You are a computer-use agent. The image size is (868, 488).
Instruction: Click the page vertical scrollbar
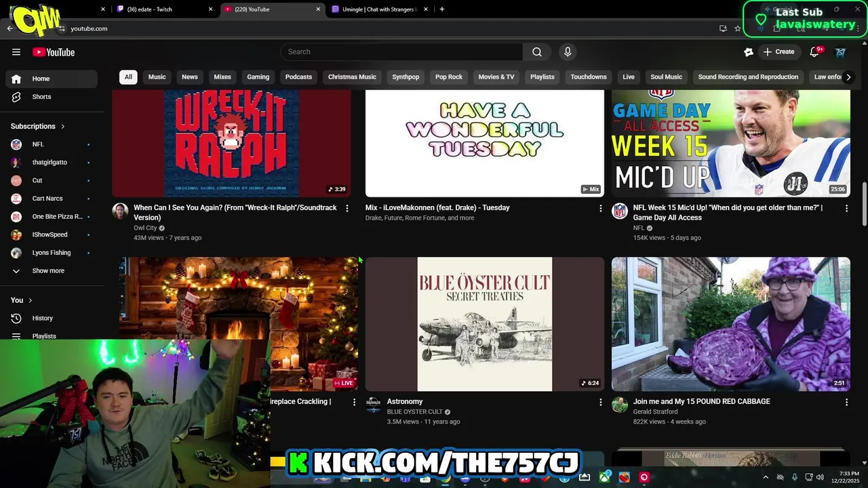(x=864, y=204)
